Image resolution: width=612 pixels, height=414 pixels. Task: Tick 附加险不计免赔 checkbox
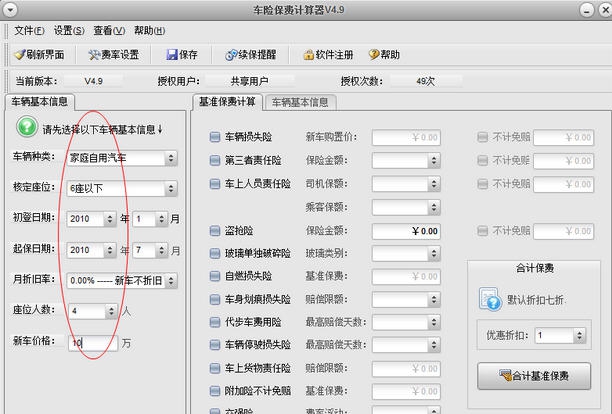(215, 391)
